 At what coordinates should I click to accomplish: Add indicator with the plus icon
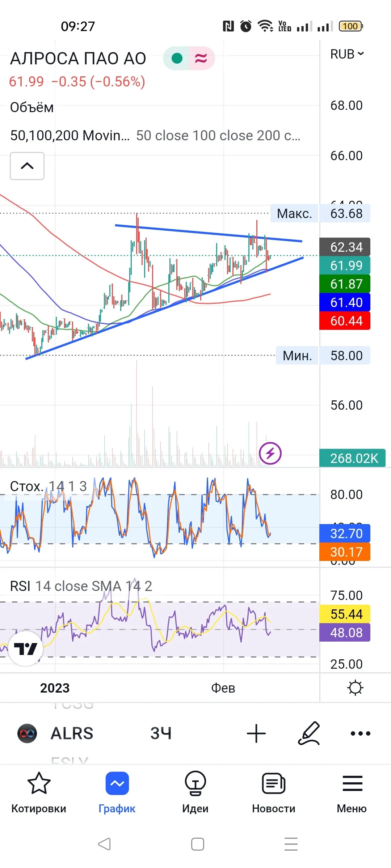(x=256, y=733)
